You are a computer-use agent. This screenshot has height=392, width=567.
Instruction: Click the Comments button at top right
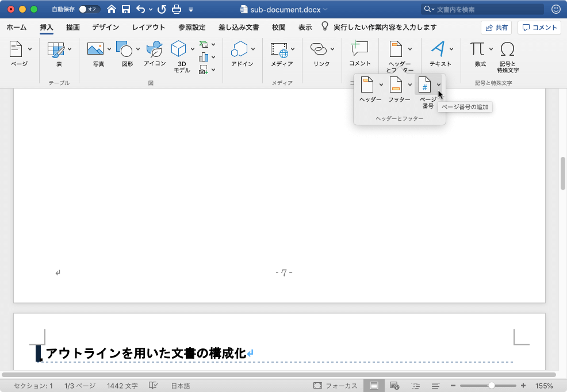(539, 28)
